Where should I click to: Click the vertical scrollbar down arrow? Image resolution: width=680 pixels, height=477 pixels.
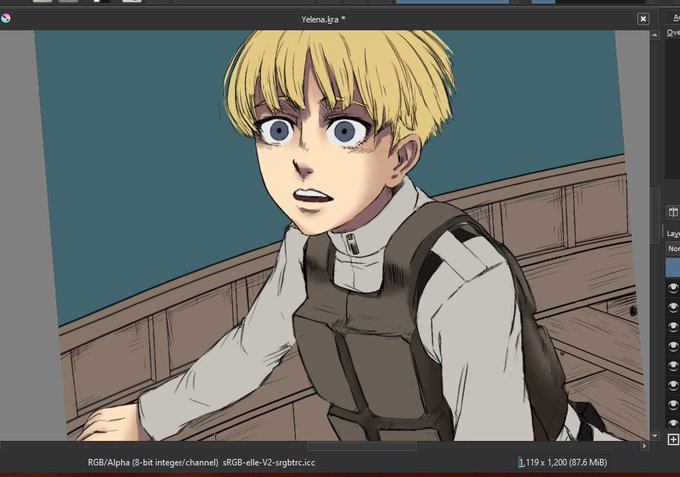tap(655, 435)
